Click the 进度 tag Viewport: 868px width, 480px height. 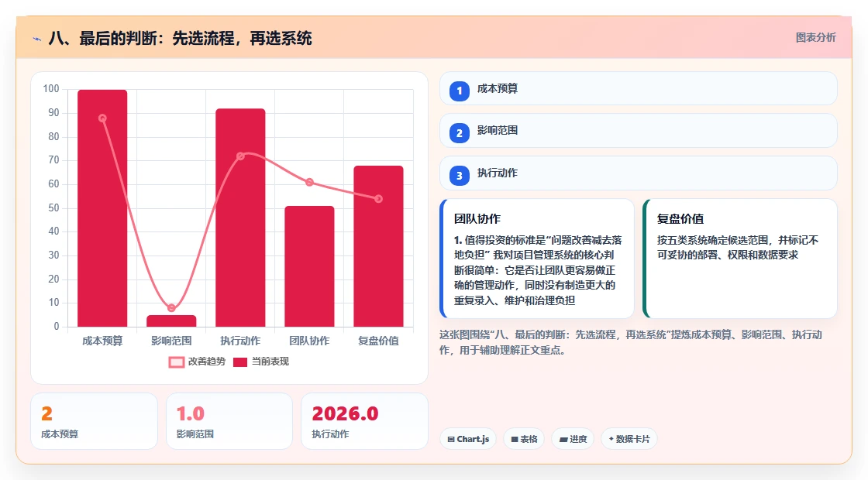coord(573,439)
